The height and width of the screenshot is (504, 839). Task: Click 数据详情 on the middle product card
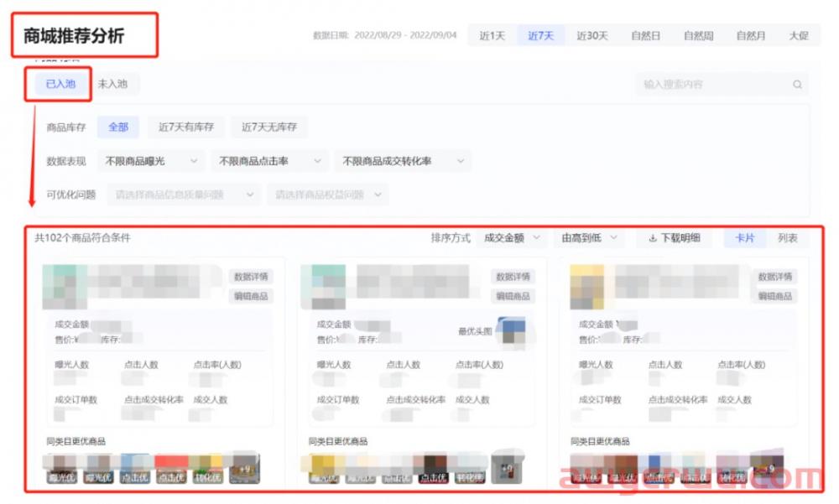pos(513,277)
